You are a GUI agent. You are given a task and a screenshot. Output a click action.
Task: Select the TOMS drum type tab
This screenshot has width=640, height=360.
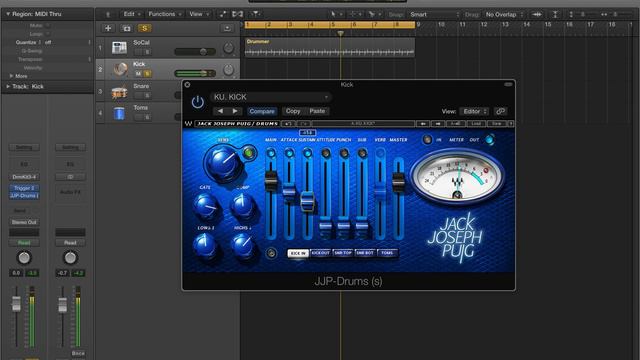(387, 253)
